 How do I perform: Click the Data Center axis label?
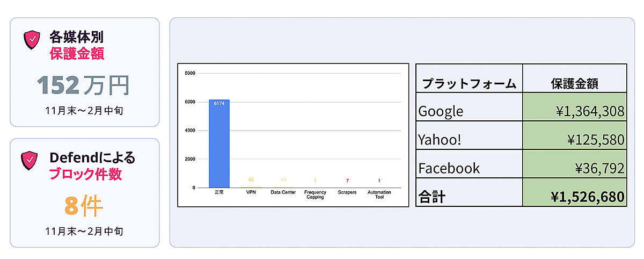(x=283, y=192)
